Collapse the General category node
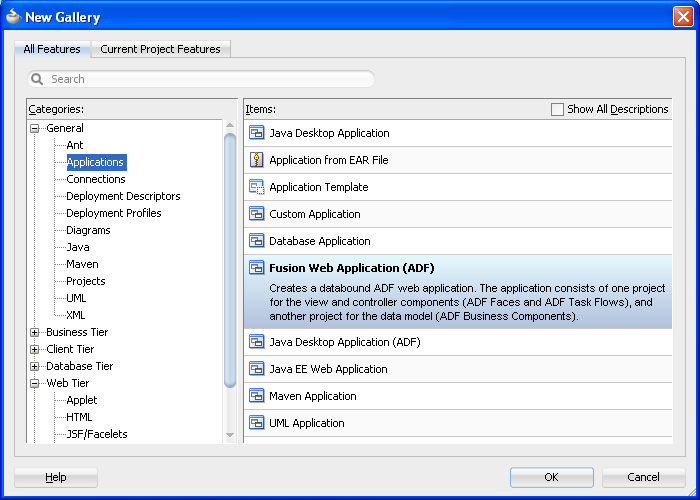The height and width of the screenshot is (500, 700). pyautogui.click(x=34, y=129)
